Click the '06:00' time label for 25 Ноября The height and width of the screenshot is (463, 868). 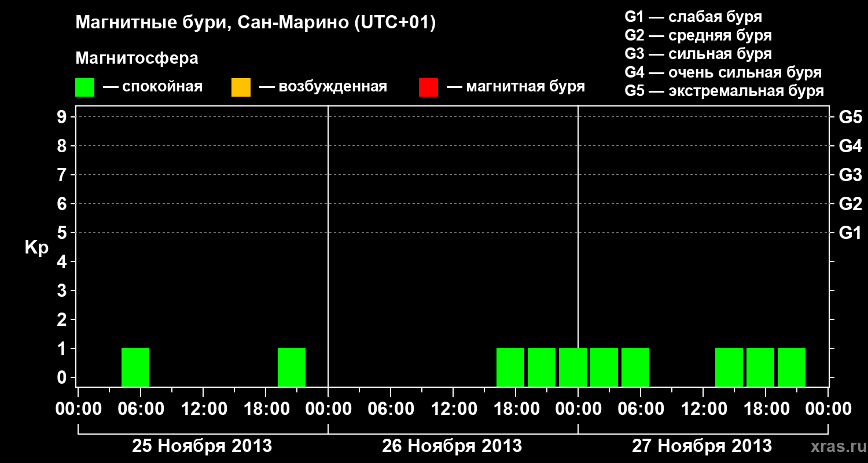pos(141,409)
